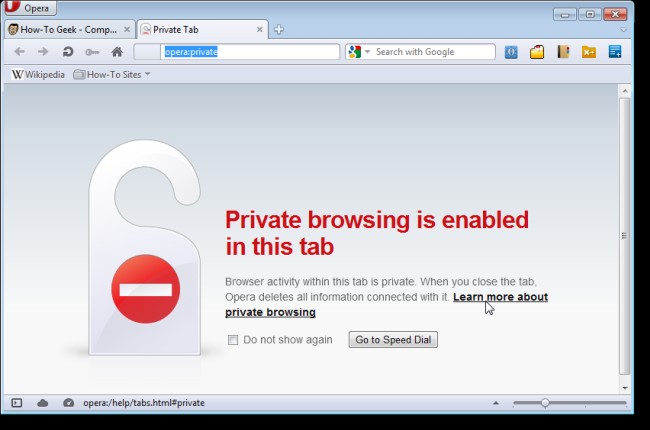Click the opera:/help/tabs.html#private status text
The width and height of the screenshot is (650, 430).
pos(144,403)
